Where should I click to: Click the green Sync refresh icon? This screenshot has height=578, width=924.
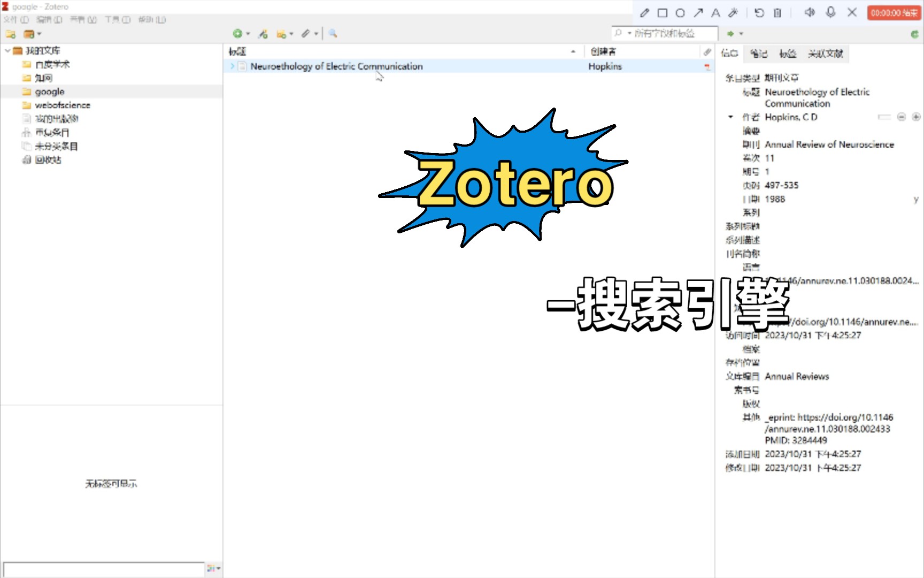click(915, 34)
